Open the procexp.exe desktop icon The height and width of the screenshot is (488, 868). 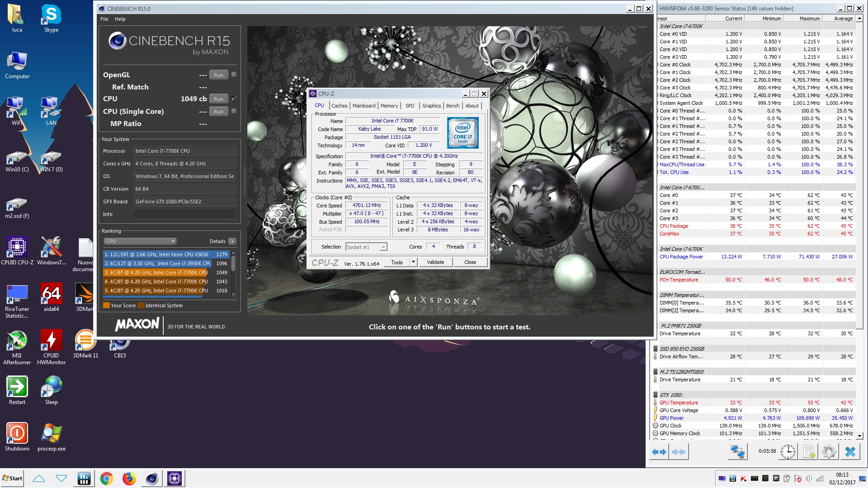click(x=51, y=437)
